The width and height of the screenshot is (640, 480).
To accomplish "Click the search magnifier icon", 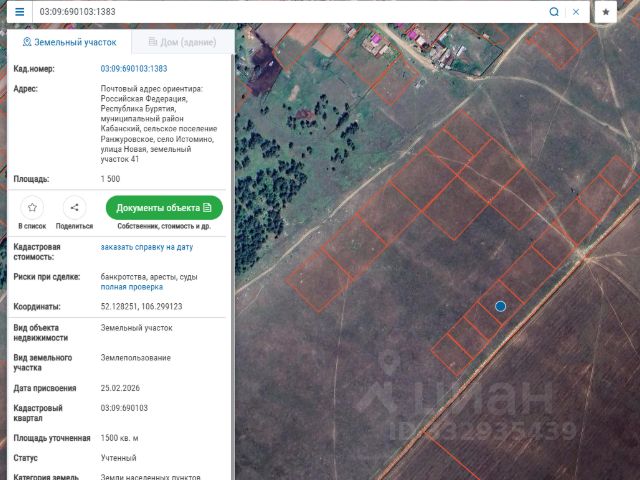I will click(x=553, y=12).
